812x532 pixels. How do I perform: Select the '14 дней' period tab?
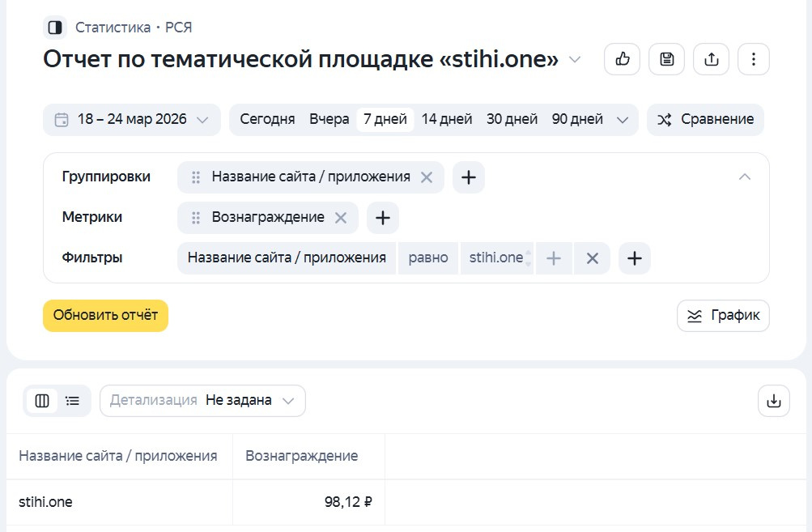(x=446, y=120)
